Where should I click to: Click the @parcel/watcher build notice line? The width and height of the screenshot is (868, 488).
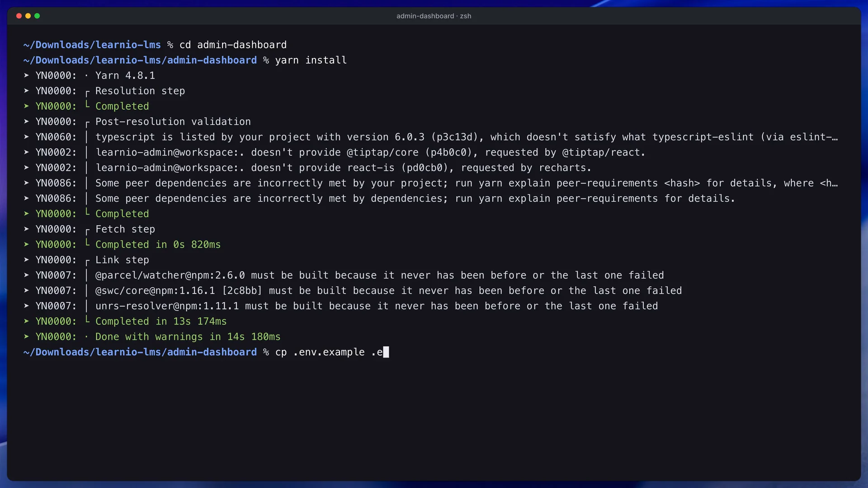pos(344,275)
